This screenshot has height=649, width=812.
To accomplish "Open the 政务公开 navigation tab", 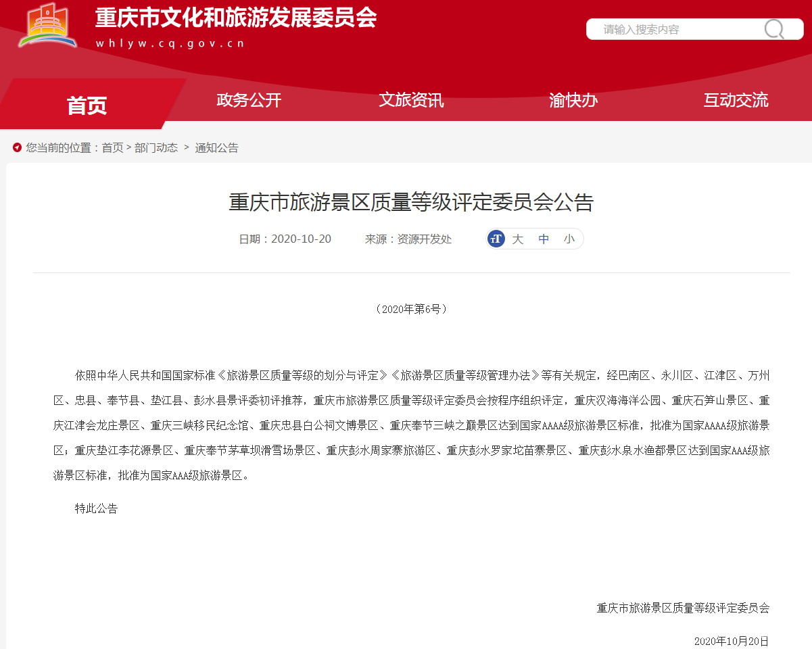I will (249, 100).
